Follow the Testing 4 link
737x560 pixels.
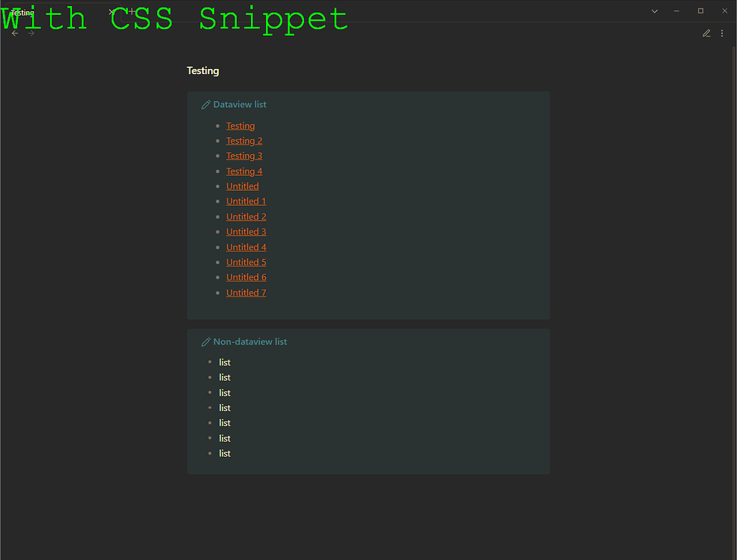pyautogui.click(x=244, y=171)
